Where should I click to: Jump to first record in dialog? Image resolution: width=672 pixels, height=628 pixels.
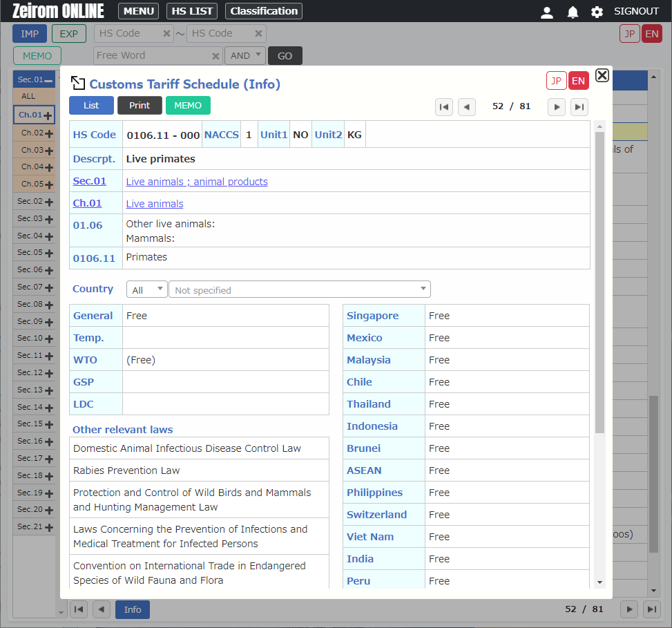click(x=444, y=106)
